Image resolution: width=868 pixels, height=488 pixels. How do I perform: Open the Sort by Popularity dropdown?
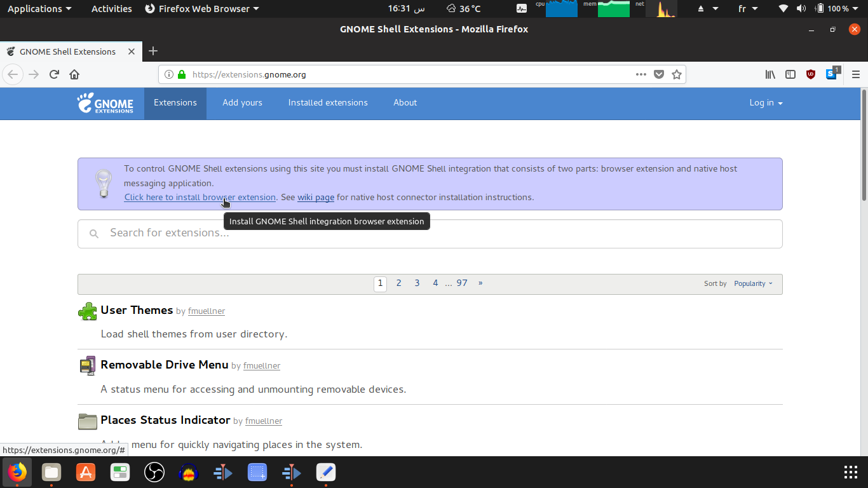click(x=754, y=283)
